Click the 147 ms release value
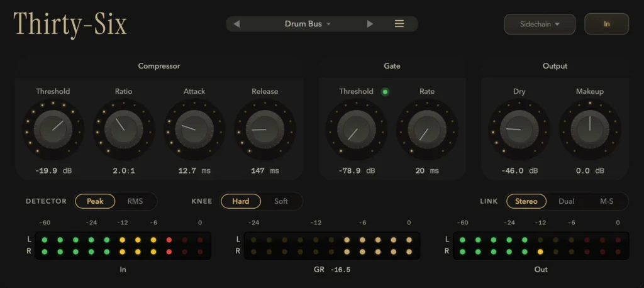644x288 pixels. pos(265,170)
